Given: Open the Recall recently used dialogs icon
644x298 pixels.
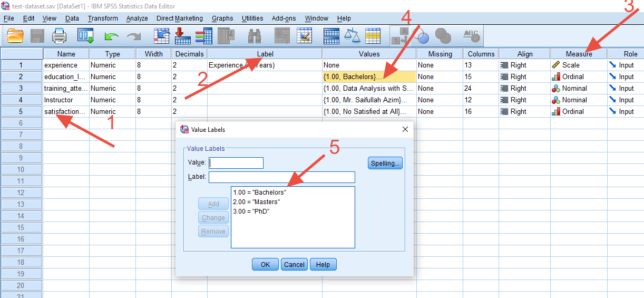Looking at the screenshot, I should click(x=85, y=36).
